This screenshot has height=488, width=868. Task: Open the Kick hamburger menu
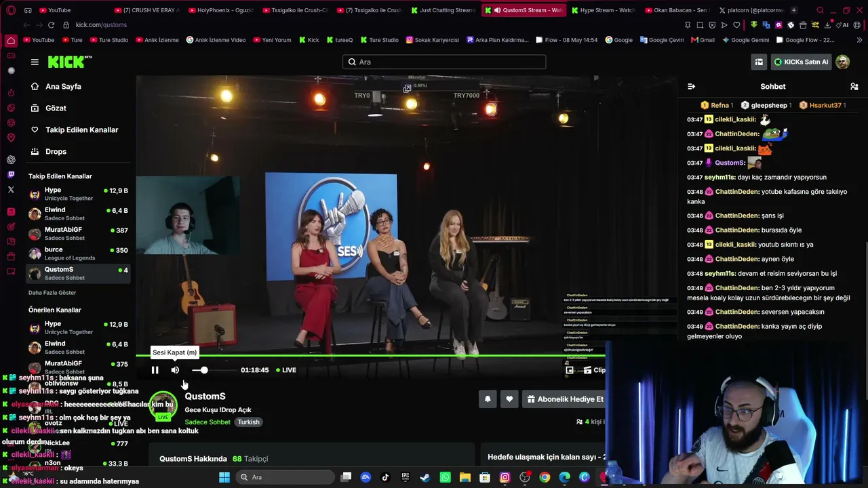click(x=35, y=62)
